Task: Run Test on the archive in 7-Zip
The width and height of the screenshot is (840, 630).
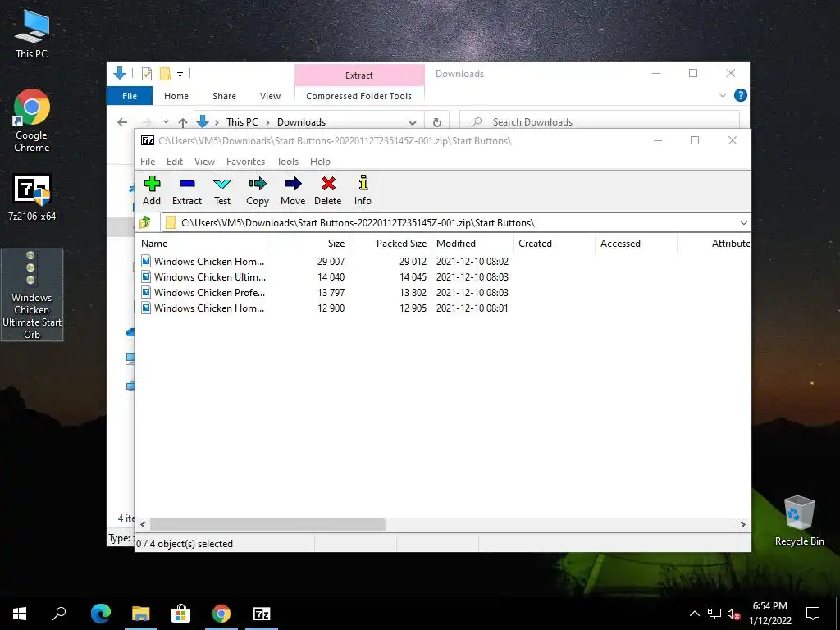Action: click(x=221, y=190)
